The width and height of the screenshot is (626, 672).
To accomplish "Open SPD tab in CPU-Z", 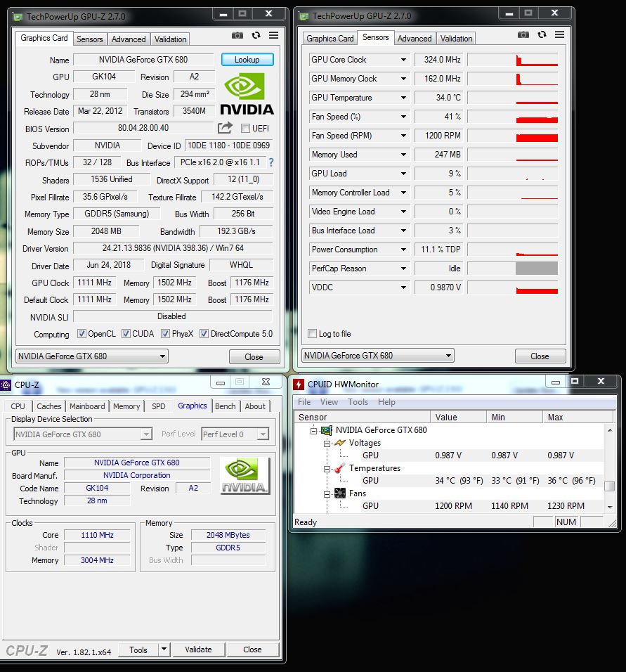I will [x=158, y=406].
